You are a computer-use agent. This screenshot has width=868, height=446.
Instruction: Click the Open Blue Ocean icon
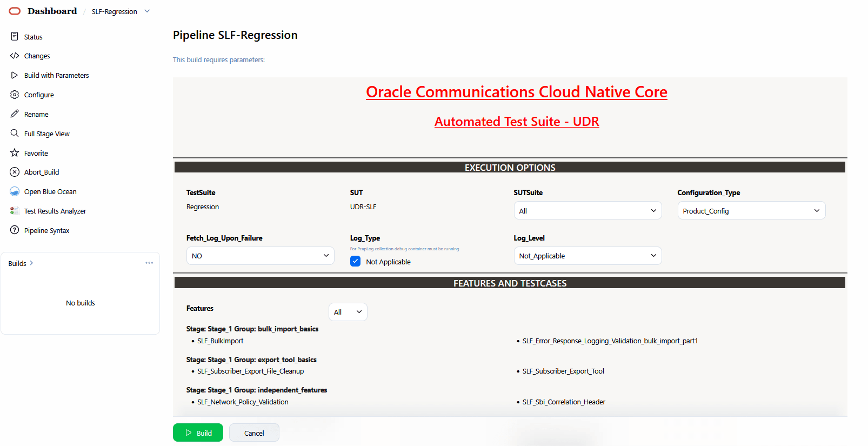(15, 191)
